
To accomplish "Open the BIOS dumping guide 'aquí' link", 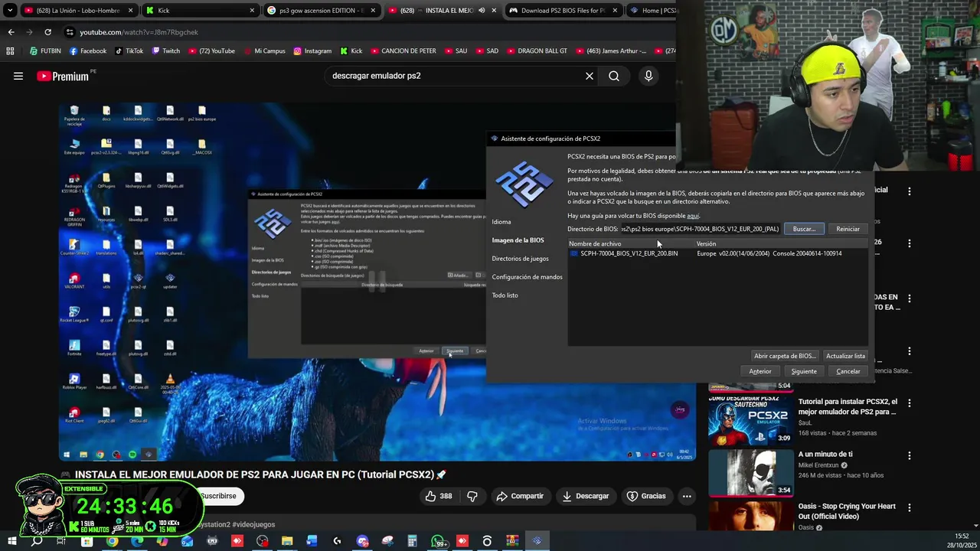I will (693, 216).
